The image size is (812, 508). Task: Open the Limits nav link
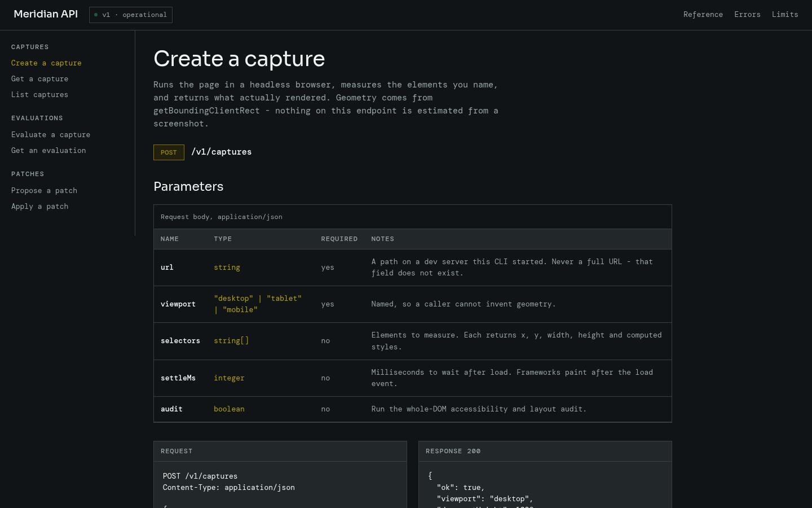[785, 15]
